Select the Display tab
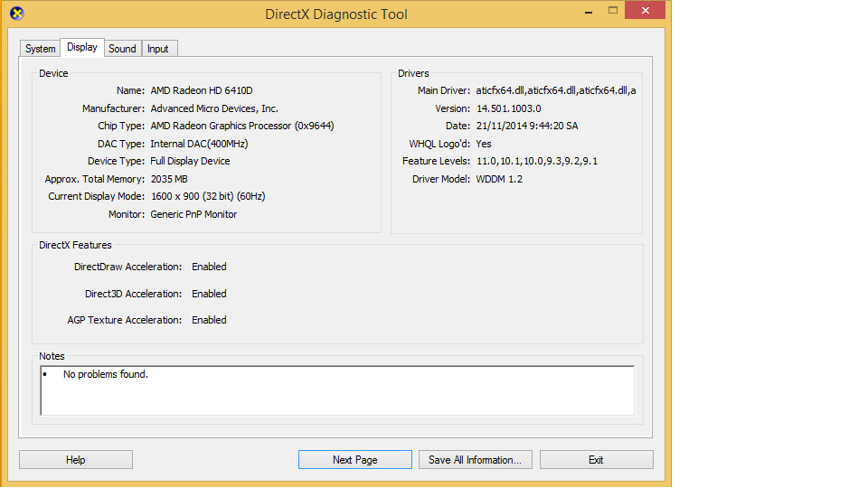 tap(82, 48)
